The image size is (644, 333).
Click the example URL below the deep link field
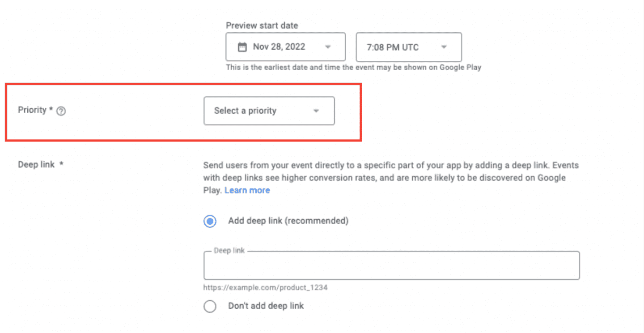point(265,287)
